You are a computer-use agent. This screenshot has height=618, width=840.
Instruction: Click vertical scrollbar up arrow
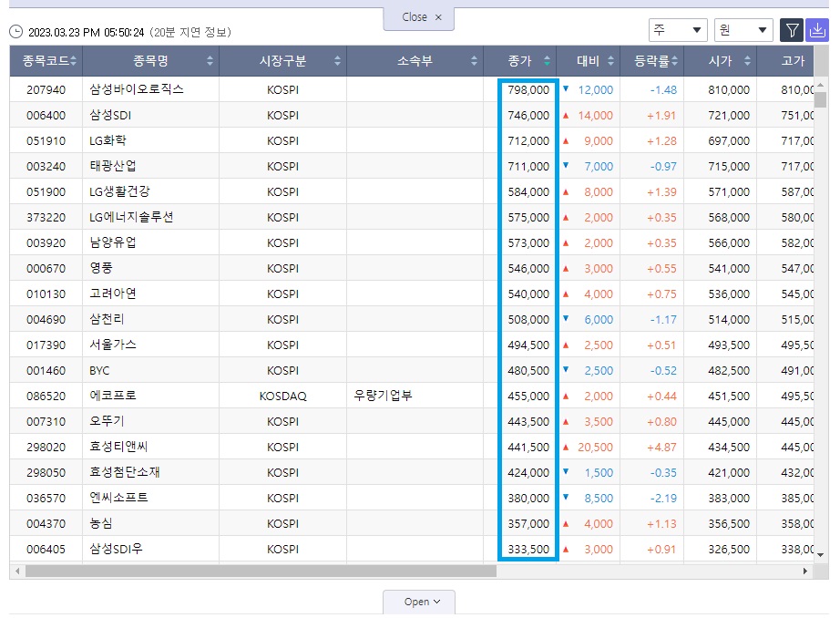pos(821,85)
